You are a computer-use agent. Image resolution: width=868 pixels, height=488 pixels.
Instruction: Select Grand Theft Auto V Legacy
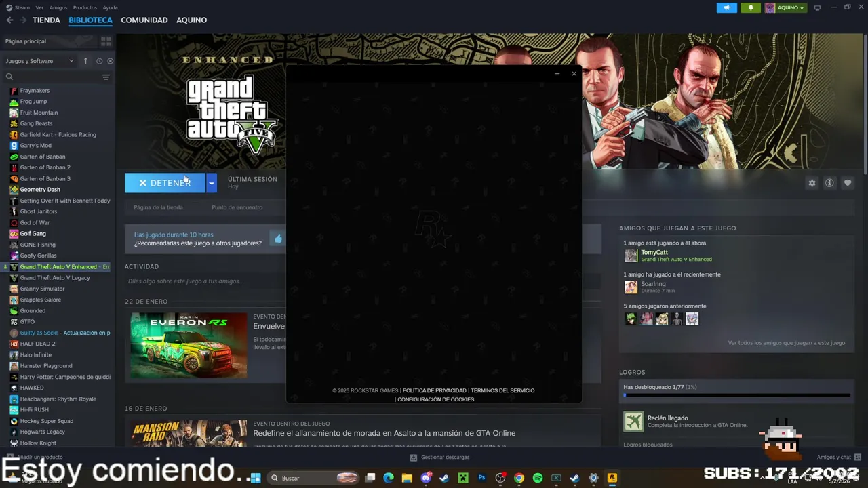click(x=54, y=278)
